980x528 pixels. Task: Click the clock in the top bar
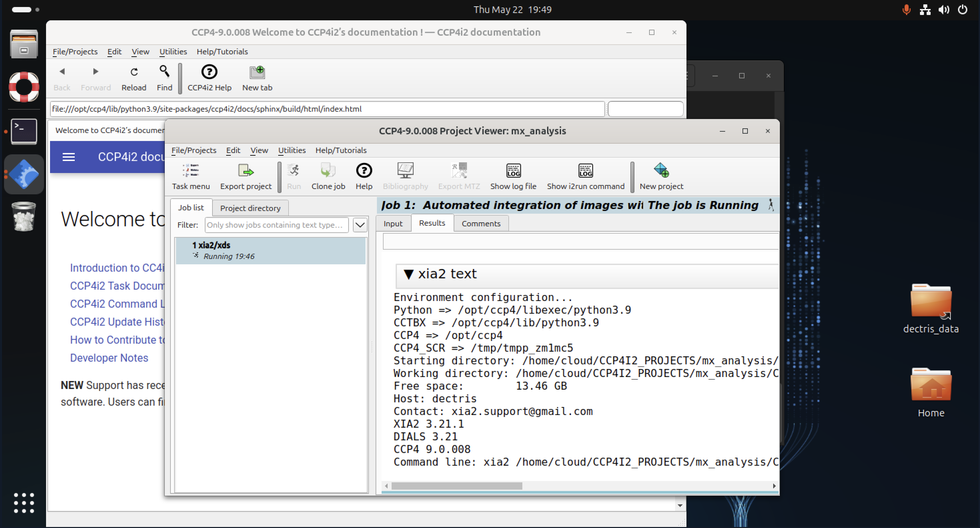512,10
